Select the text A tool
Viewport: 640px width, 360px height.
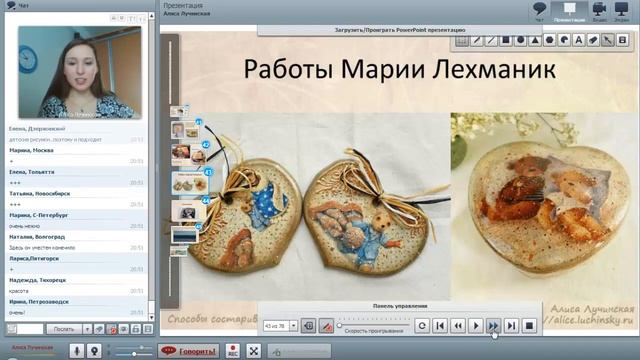click(x=579, y=40)
